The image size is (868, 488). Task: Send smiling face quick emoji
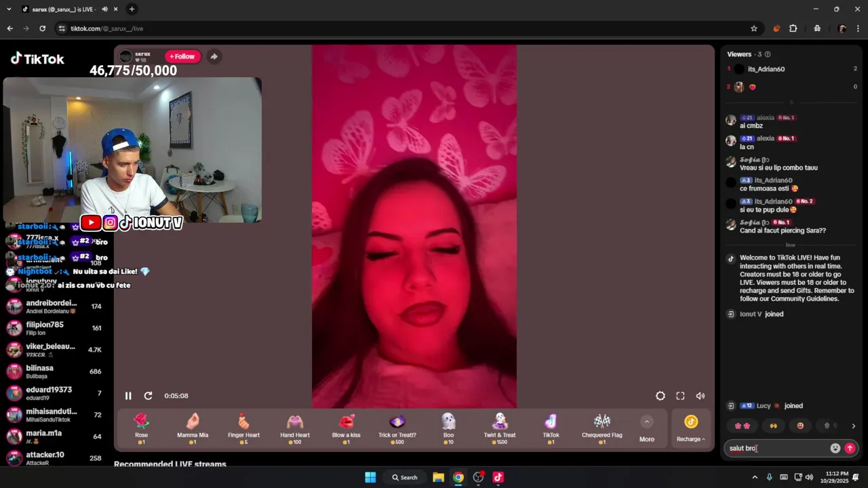tap(800, 426)
